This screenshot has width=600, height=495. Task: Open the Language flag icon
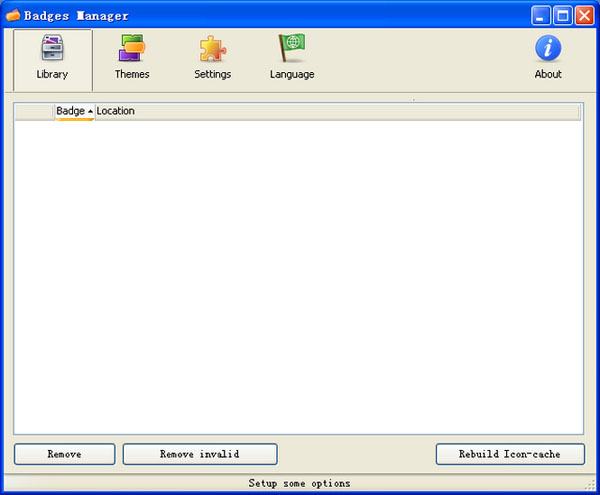292,48
